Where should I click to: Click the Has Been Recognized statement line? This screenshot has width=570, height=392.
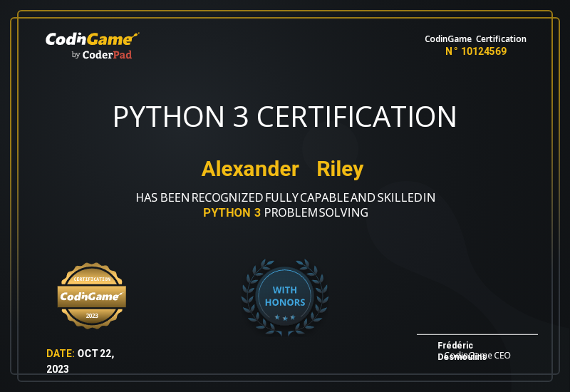click(285, 197)
